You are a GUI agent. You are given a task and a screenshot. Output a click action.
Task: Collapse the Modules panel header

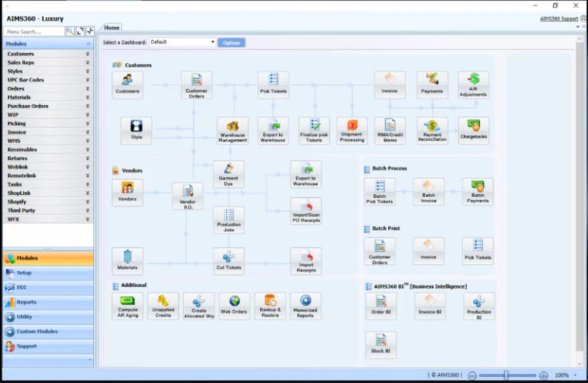pos(88,44)
